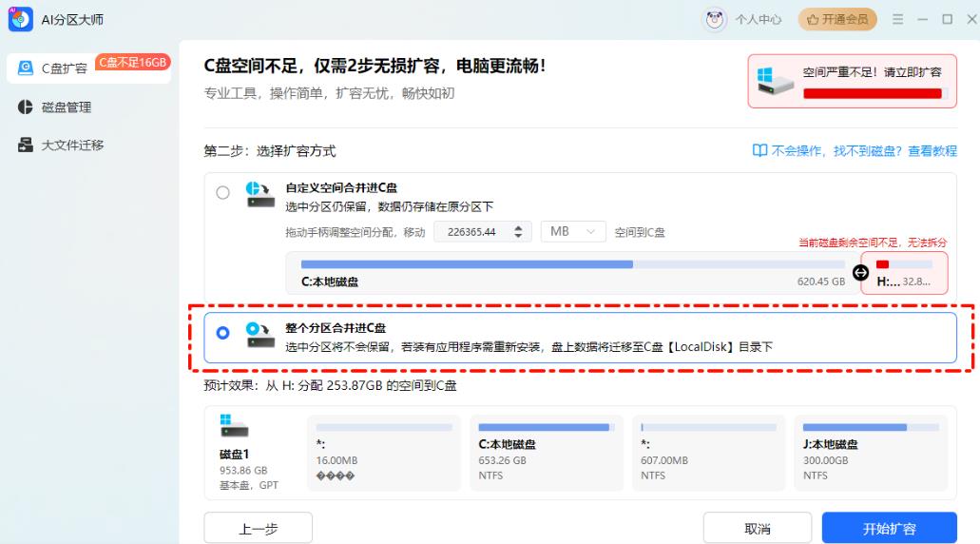
Task: Click 开通会员 membership button
Action: coord(837,19)
